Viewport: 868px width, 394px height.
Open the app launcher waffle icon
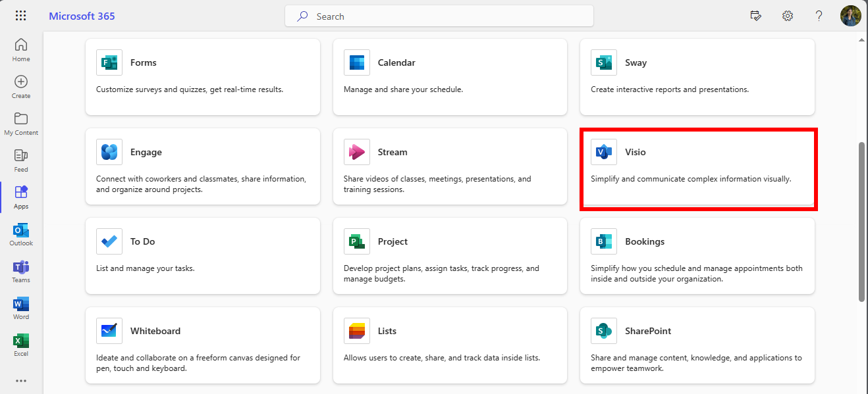coord(21,16)
